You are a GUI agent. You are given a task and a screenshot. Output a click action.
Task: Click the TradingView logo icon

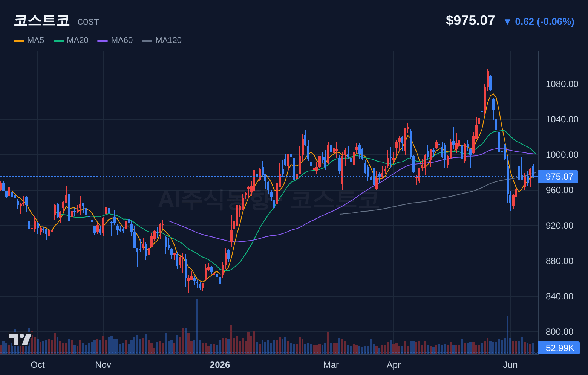point(20,339)
